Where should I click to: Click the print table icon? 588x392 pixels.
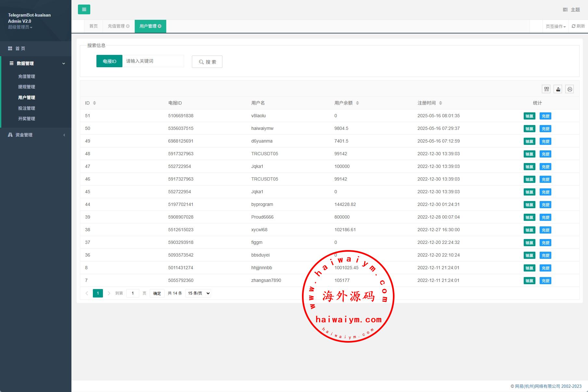(569, 89)
